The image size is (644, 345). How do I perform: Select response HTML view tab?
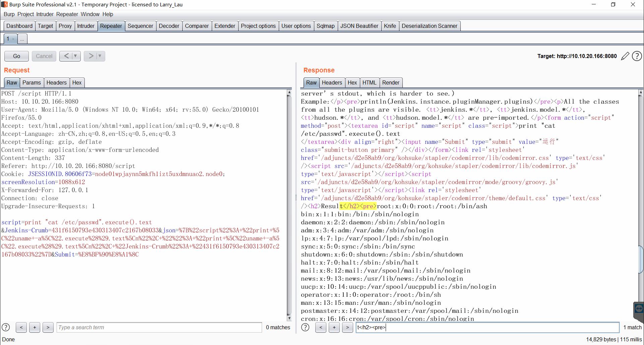[369, 82]
